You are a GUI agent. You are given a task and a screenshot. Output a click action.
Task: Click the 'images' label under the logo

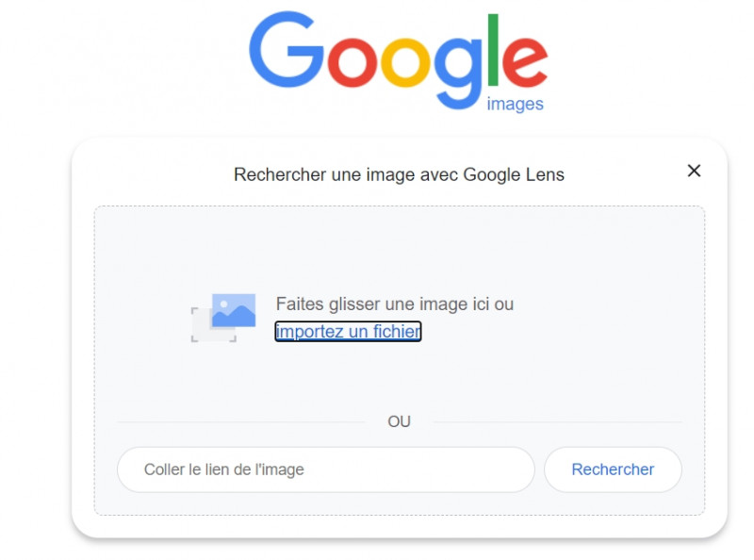click(x=515, y=104)
